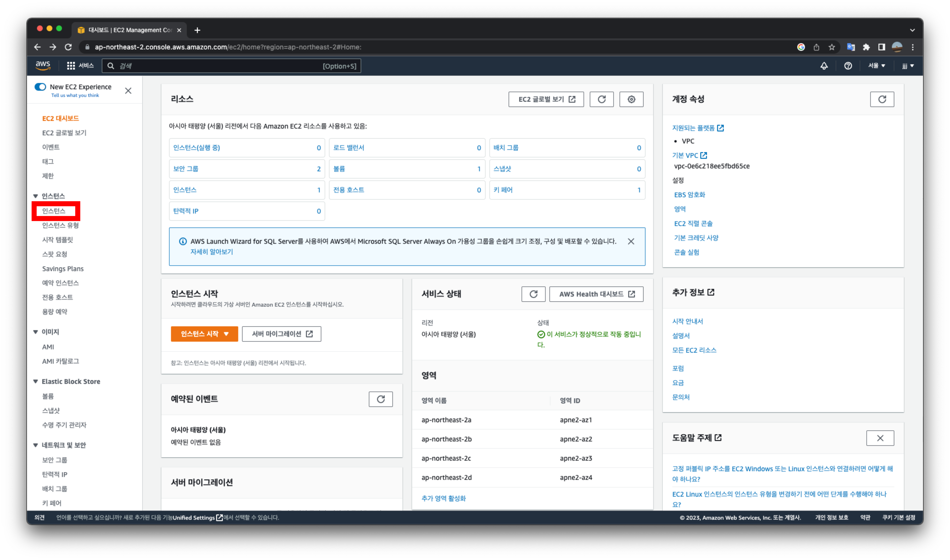Dismiss the AWS Launch Wizard info banner
The image size is (950, 560).
631,242
